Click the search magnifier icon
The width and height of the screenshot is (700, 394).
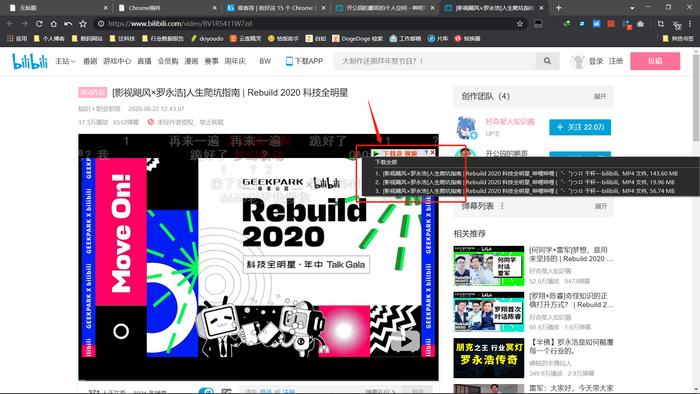click(x=547, y=61)
